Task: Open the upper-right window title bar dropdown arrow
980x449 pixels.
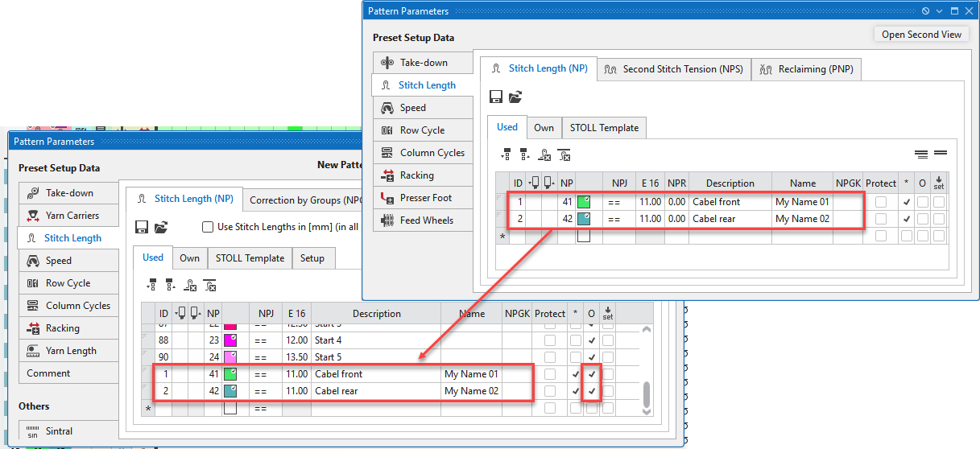Action: point(940,11)
